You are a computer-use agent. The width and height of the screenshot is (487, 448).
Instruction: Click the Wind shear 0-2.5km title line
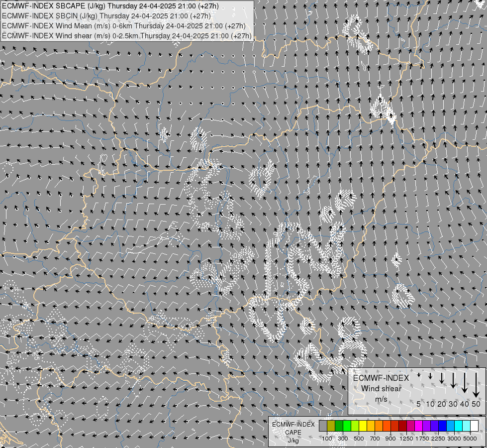(x=127, y=36)
